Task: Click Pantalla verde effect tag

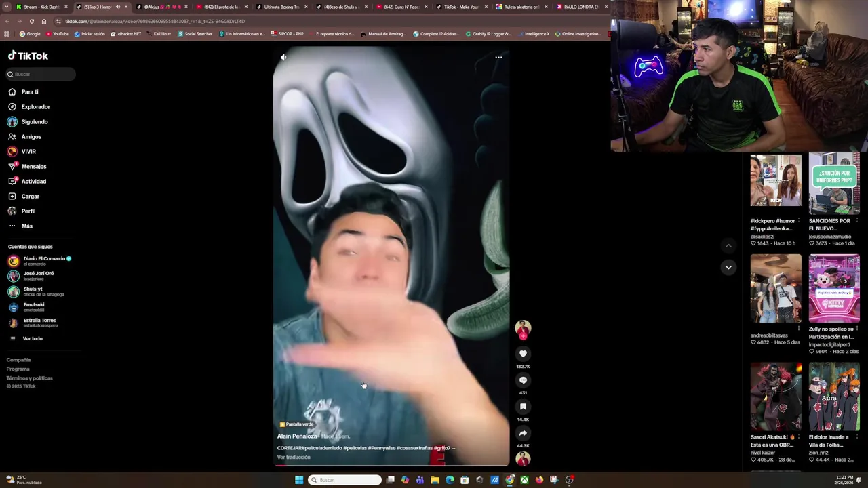Action: point(296,424)
